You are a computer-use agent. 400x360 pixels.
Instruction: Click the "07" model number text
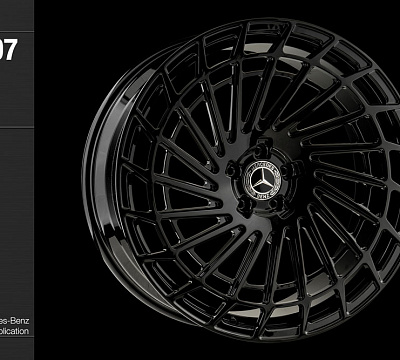point(8,50)
